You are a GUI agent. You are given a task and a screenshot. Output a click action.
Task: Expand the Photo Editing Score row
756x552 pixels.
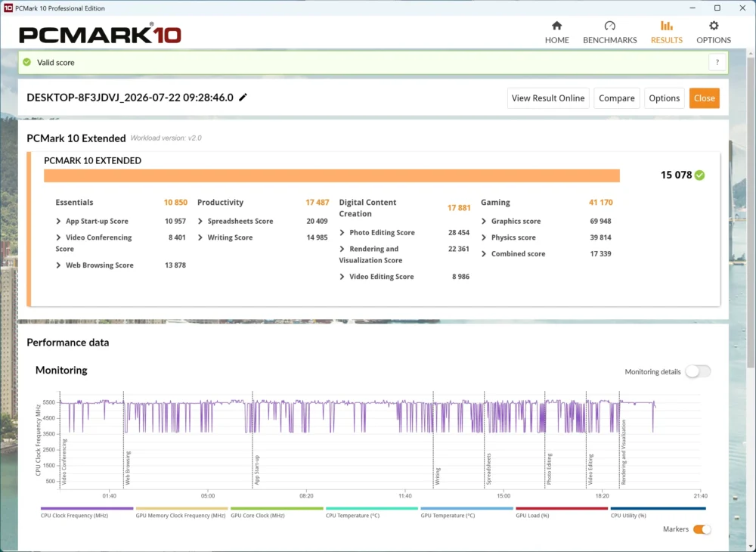coord(342,233)
